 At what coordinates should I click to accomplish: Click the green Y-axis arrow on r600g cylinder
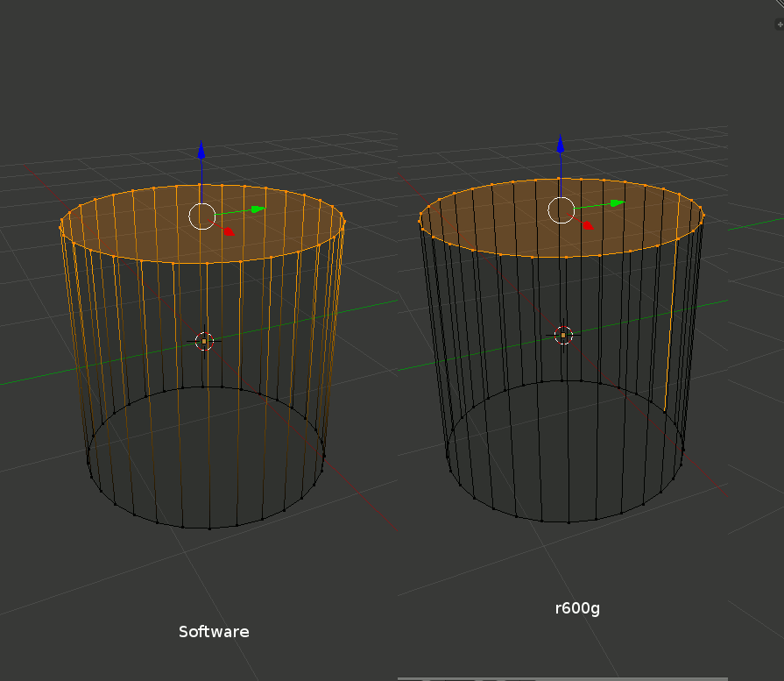click(x=617, y=202)
